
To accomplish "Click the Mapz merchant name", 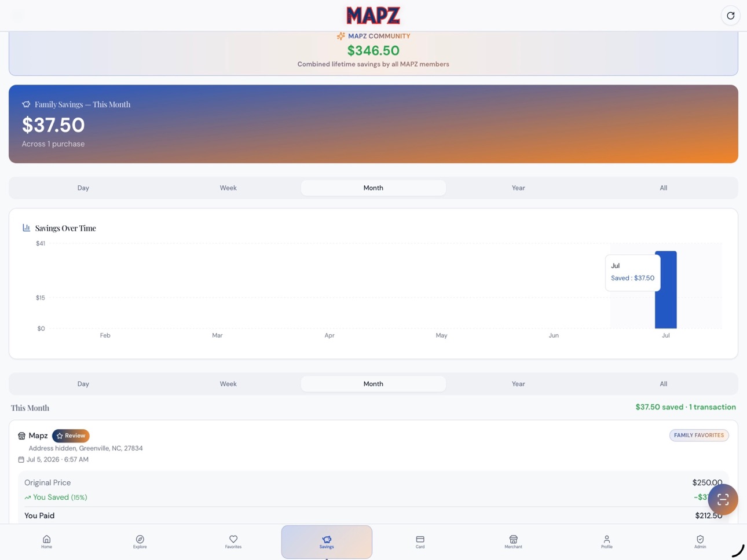I will [38, 435].
